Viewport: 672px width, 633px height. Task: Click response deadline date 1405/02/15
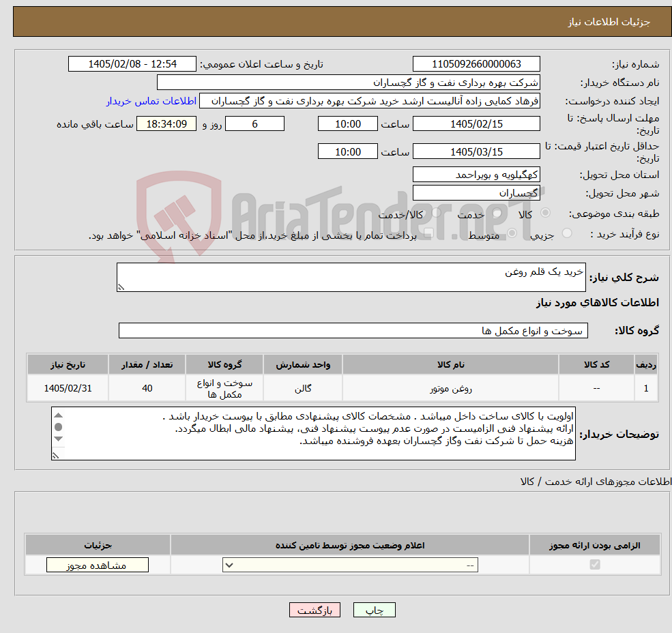[x=476, y=124]
